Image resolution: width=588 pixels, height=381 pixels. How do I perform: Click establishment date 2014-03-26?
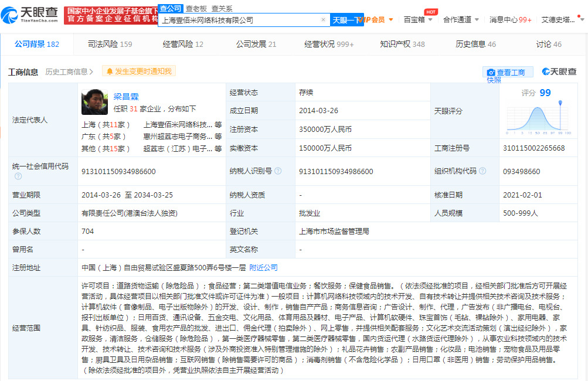tap(318, 111)
